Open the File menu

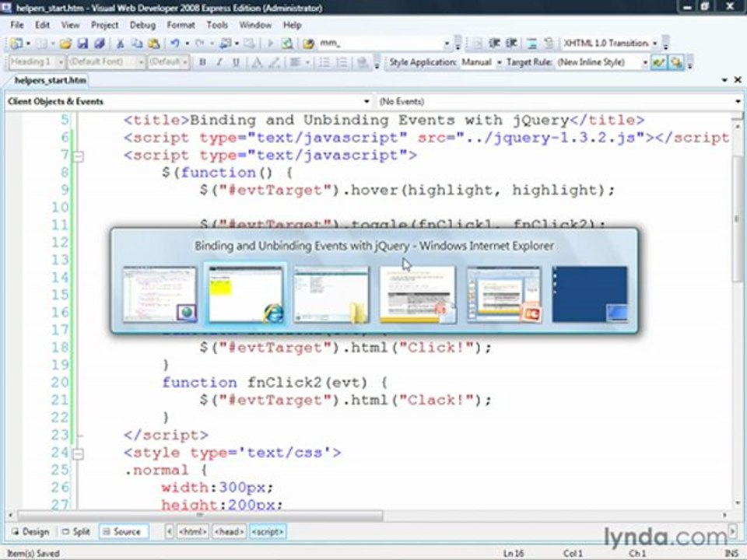pyautogui.click(x=16, y=25)
